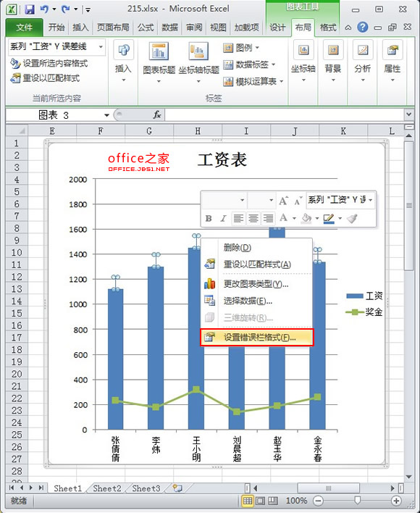The height and width of the screenshot is (513, 420).
Task: Expand the formula bar arrow
Action: [408, 114]
